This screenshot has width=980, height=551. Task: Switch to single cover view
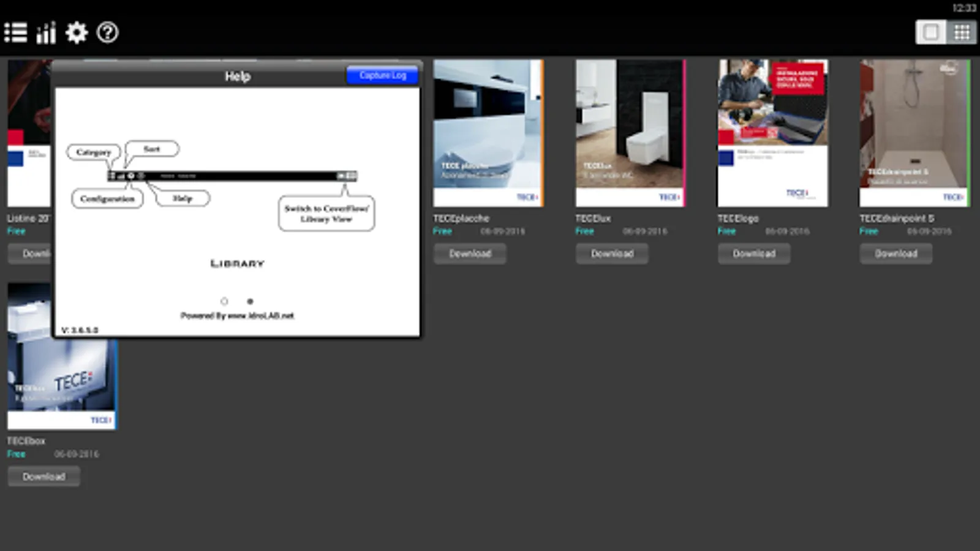(x=930, y=32)
